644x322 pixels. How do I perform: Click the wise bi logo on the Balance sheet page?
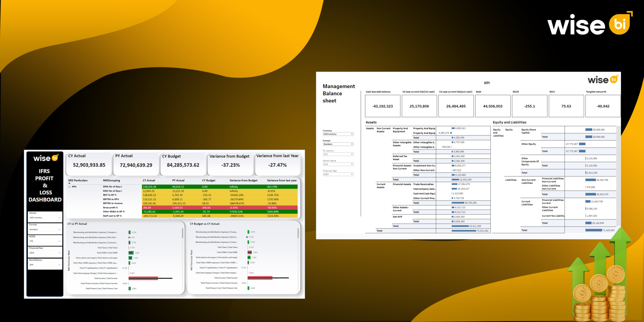[602, 80]
